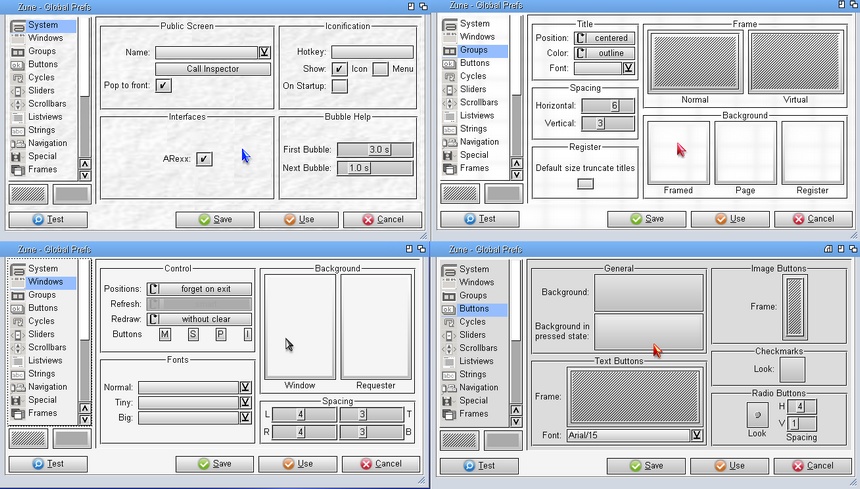Select Special icon in the Windows prefs window

tap(19, 400)
